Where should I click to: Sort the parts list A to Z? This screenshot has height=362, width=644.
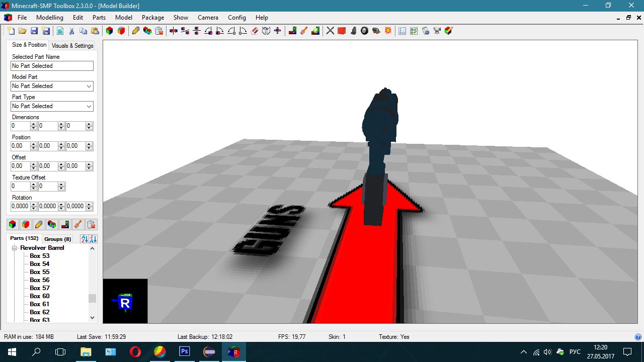click(x=85, y=239)
